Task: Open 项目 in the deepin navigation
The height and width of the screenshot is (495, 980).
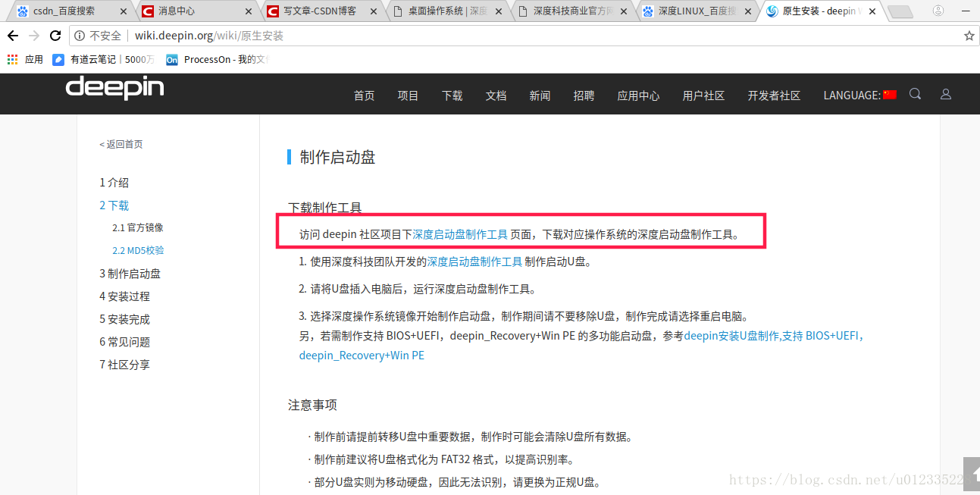Action: click(x=408, y=96)
